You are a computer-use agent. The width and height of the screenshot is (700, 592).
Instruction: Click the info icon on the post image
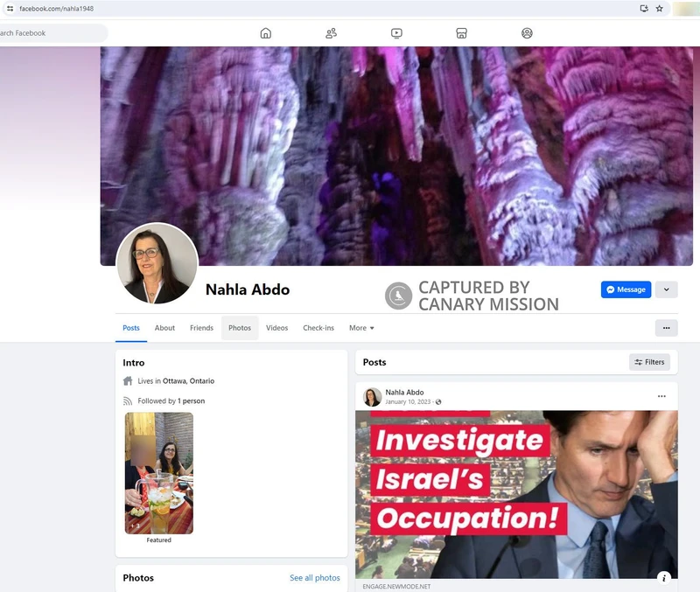click(663, 577)
